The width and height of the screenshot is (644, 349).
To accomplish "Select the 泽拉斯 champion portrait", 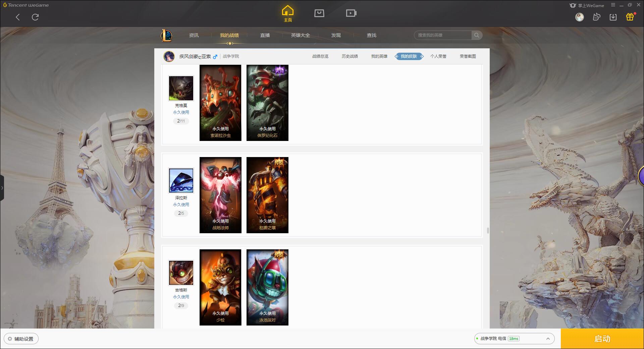I will 181,181.
